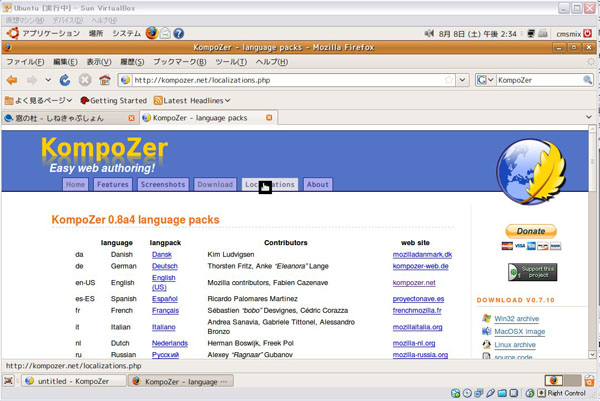Open the ツール(T) menu
Viewport: 600px width, 401px height.
[x=231, y=62]
